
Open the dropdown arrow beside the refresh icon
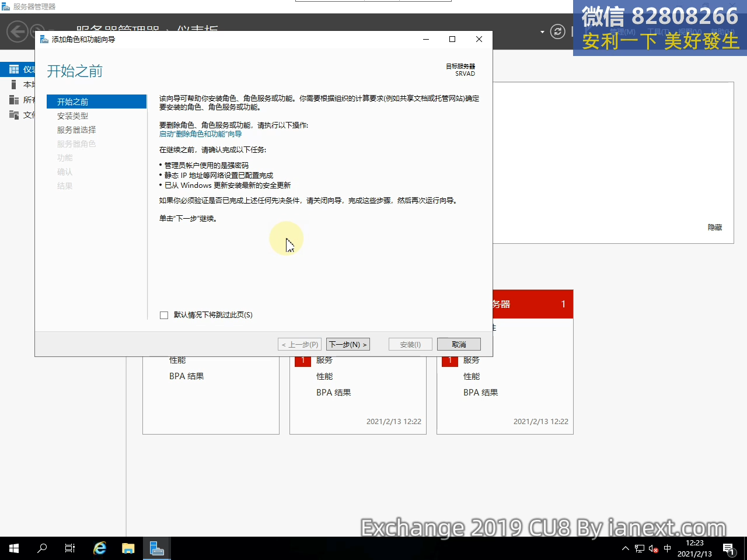pos(542,32)
